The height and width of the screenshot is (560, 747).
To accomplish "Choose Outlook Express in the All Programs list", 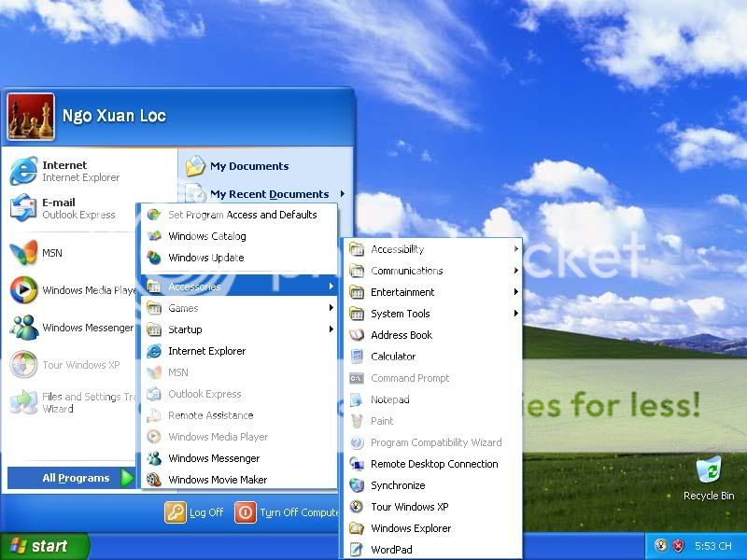I will pos(239,394).
